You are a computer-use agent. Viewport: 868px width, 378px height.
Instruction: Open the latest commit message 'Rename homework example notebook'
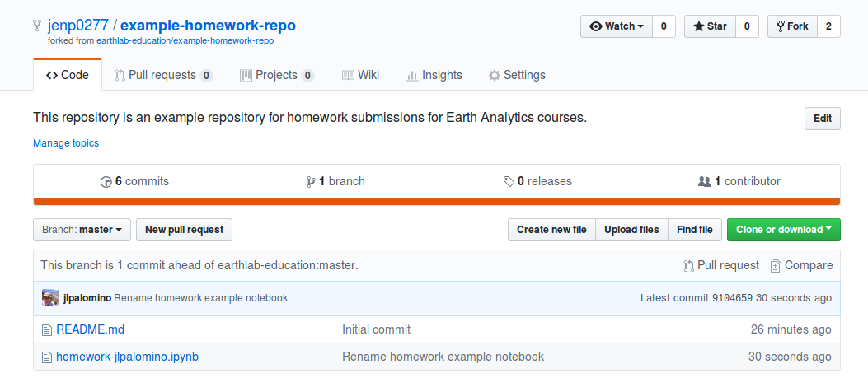tap(201, 298)
